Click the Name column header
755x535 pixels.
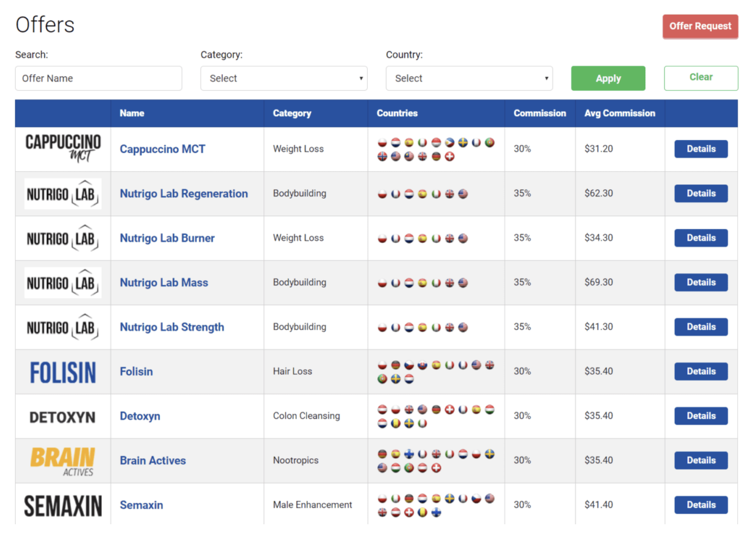point(132,113)
